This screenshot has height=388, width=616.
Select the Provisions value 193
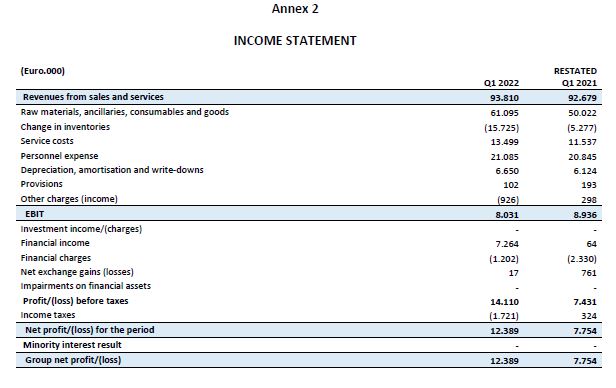click(x=589, y=185)
